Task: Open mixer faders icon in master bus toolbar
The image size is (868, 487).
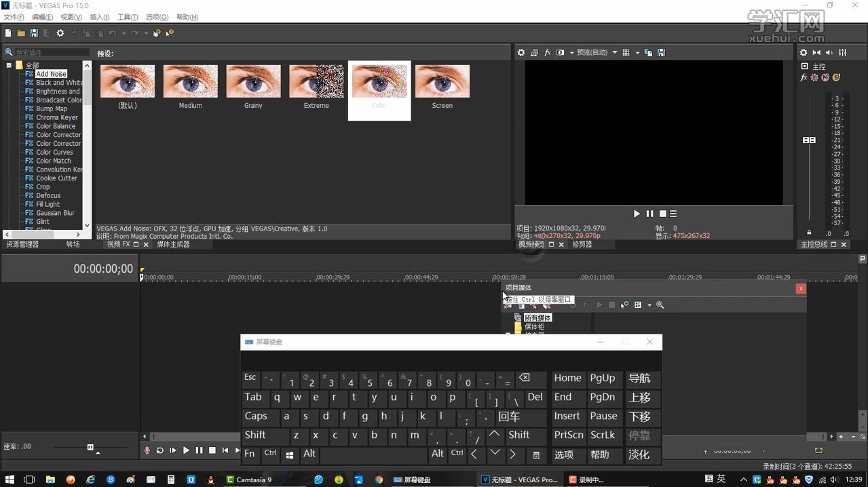Action: [842, 52]
